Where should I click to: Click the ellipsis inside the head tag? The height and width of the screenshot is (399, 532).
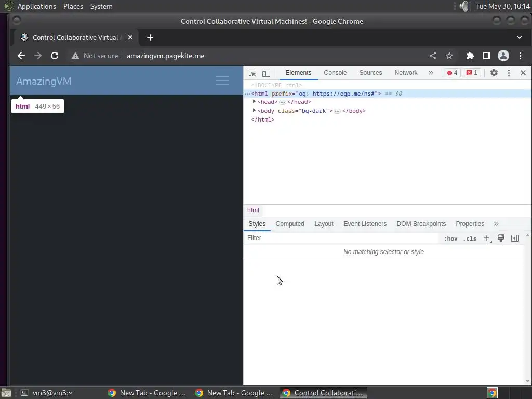282,102
